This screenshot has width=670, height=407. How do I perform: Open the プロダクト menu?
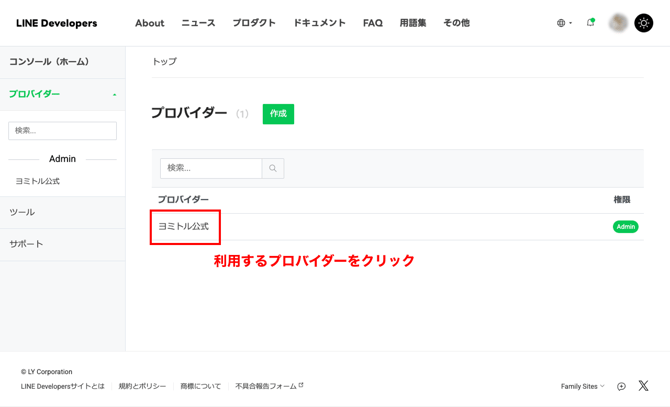tap(254, 23)
